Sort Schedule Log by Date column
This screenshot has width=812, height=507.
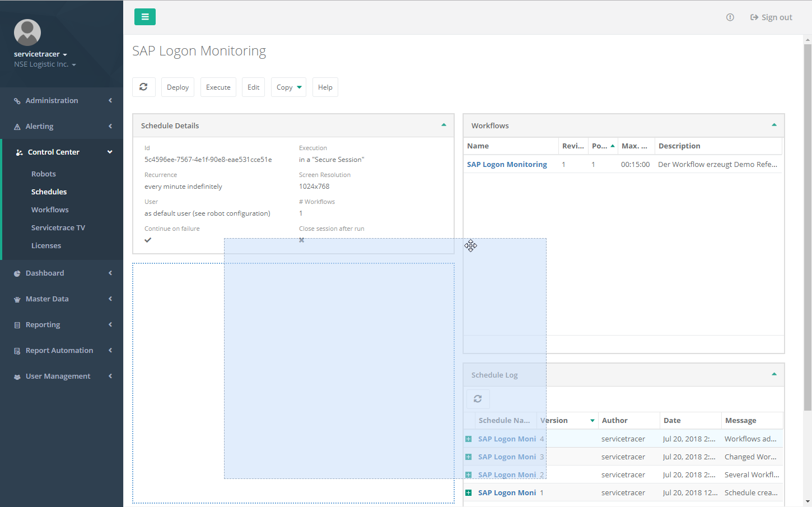click(690, 420)
